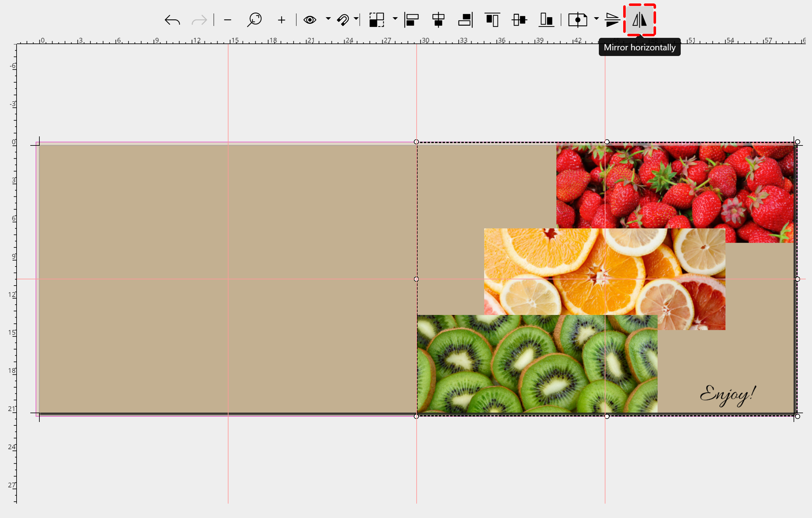
Task: Activate the zoom-to-fit magnifier tool
Action: click(x=255, y=20)
